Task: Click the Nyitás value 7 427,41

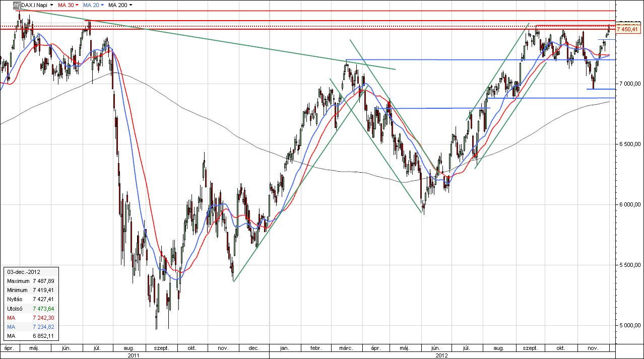Action: click(x=43, y=299)
